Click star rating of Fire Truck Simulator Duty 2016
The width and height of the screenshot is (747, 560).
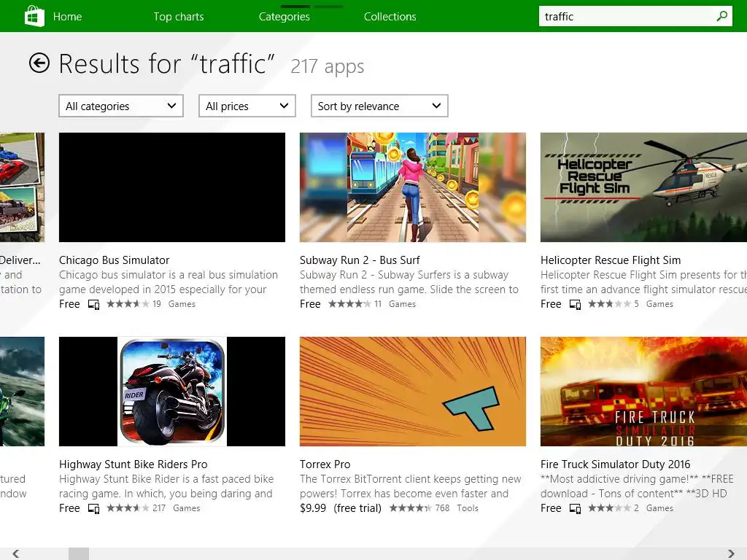(x=609, y=508)
